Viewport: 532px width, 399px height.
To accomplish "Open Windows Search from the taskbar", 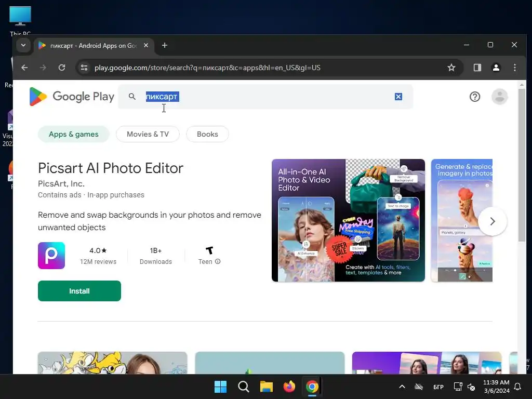I will [x=244, y=387].
